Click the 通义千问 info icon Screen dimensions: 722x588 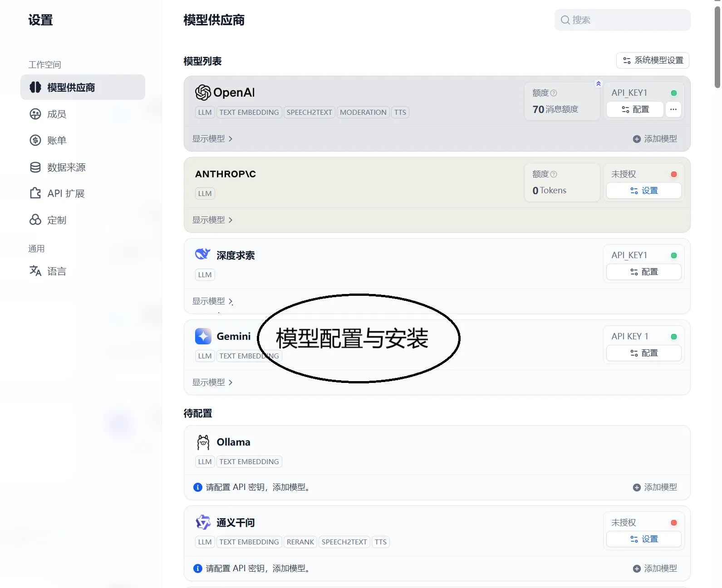coord(198,568)
